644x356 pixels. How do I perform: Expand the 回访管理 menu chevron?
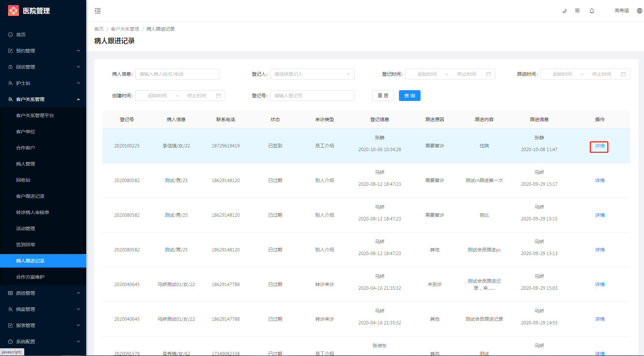pyautogui.click(x=78, y=67)
